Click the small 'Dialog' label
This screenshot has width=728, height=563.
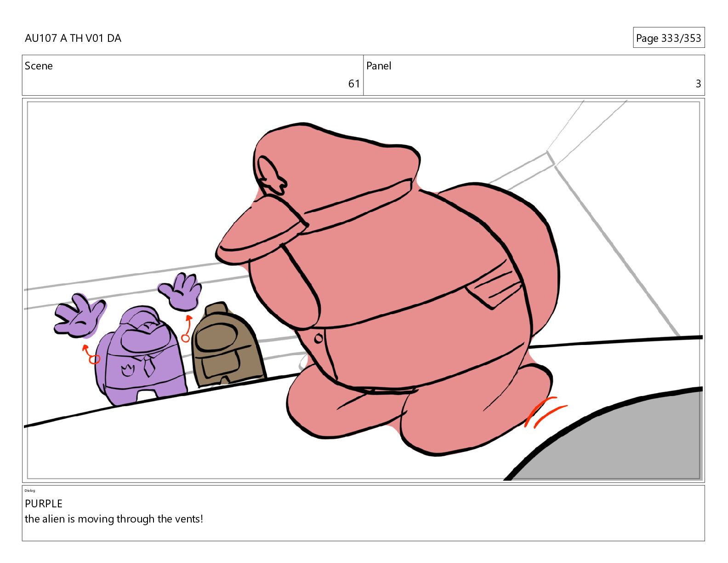pos(30,490)
